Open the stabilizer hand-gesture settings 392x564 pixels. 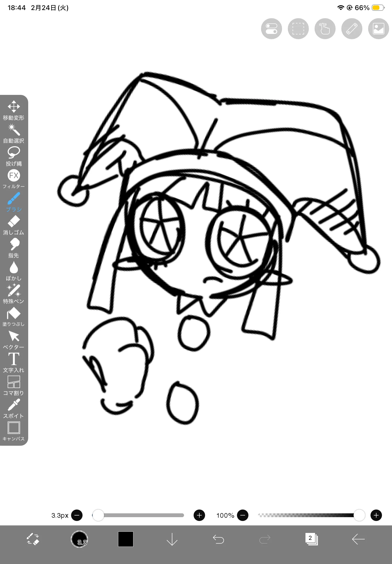(325, 29)
